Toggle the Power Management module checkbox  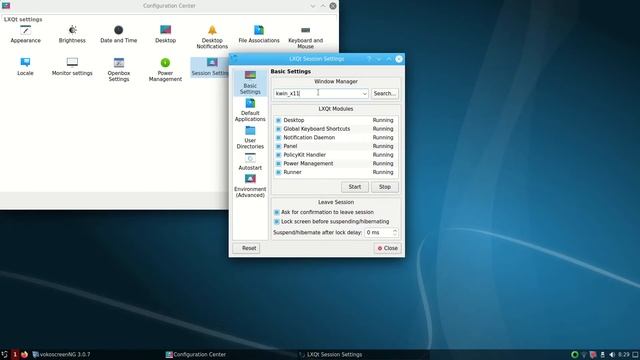pos(278,164)
